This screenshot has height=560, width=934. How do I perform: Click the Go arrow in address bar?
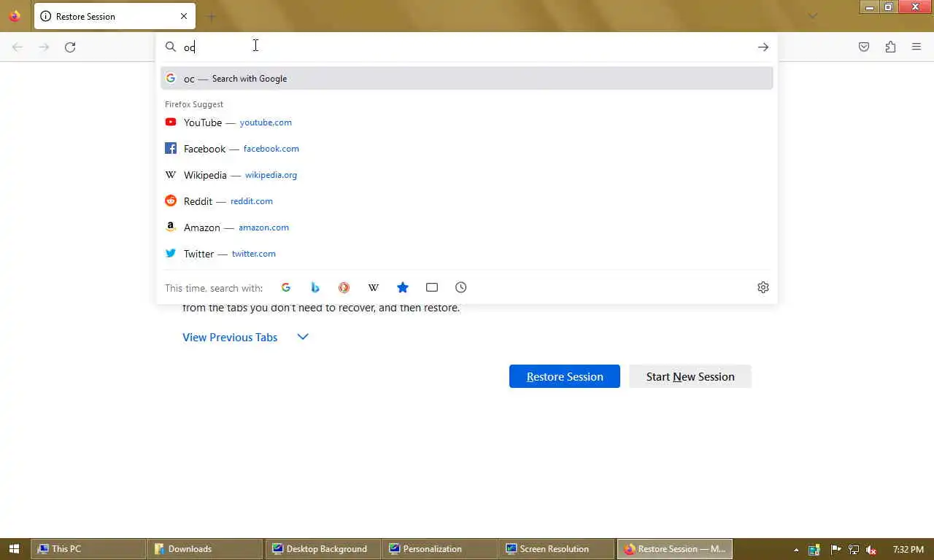763,47
